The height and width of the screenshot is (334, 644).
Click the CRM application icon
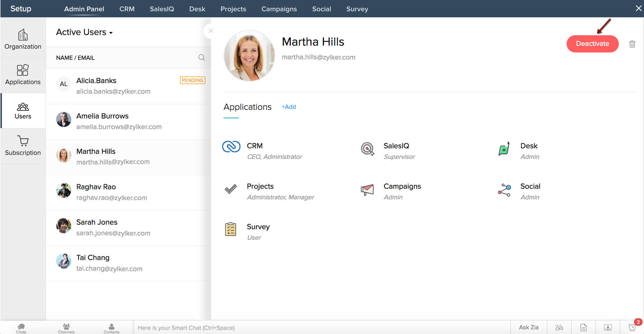[231, 146]
